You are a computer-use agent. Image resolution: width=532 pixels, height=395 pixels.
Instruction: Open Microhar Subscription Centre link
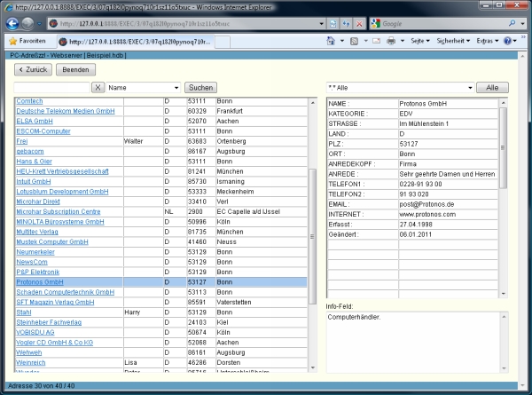59,211
